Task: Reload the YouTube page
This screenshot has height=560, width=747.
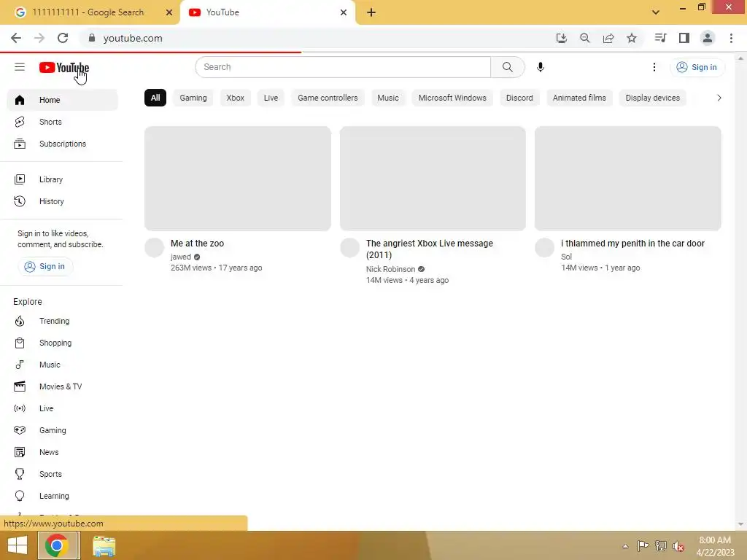Action: [63, 38]
